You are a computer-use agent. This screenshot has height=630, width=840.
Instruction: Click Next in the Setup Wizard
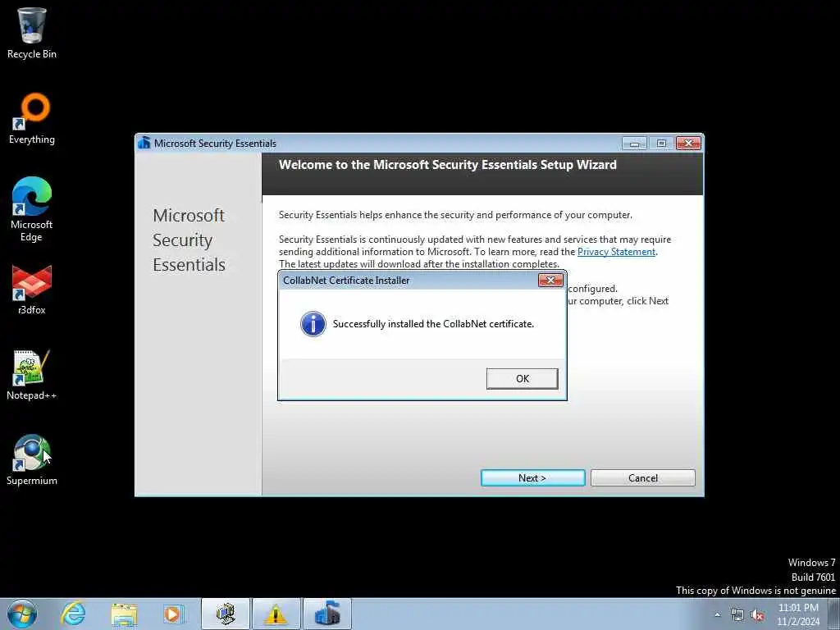pos(532,478)
